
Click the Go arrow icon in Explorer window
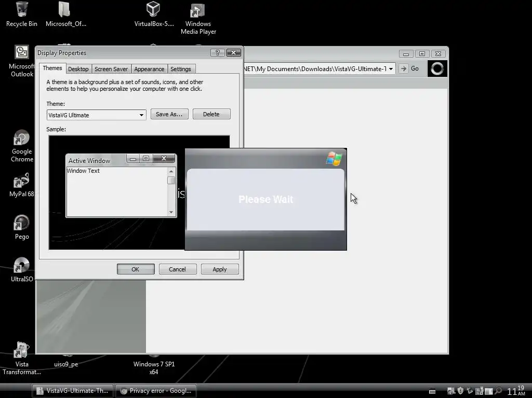(403, 68)
